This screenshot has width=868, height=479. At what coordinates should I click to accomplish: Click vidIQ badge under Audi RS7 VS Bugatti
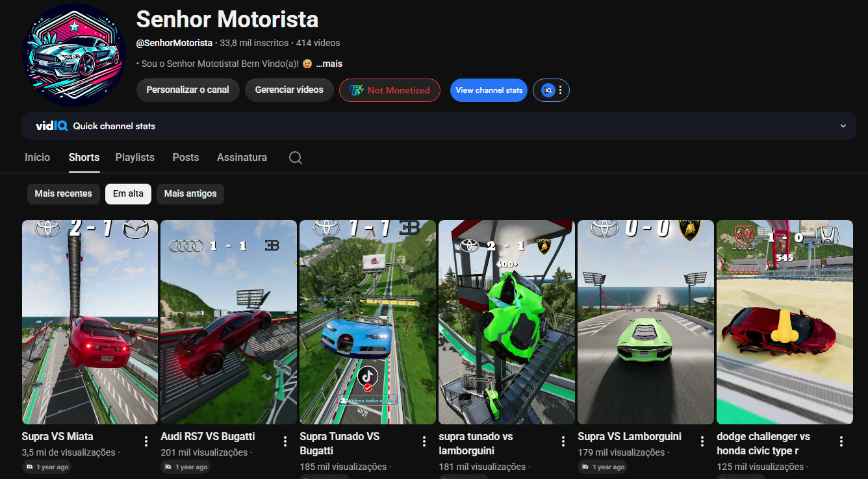tap(185, 467)
